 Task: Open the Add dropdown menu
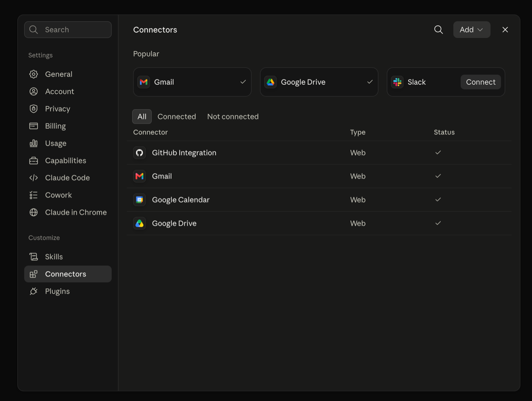(x=472, y=30)
